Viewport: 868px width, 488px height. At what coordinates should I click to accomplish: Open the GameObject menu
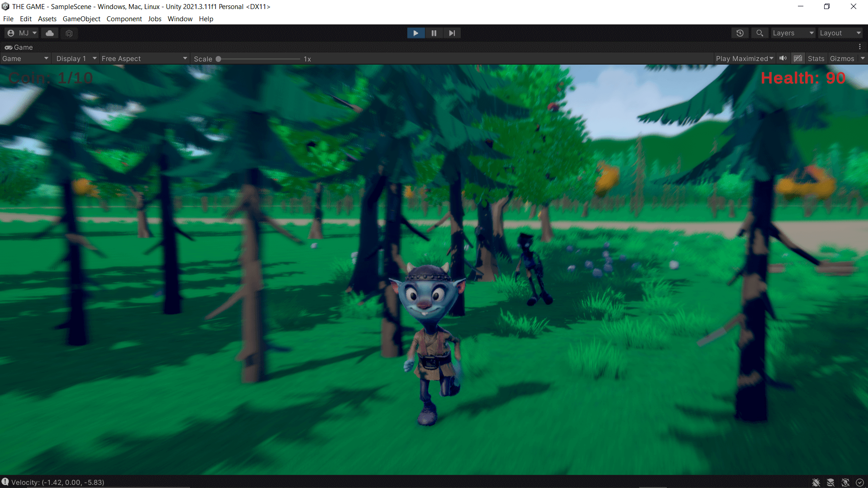[81, 19]
